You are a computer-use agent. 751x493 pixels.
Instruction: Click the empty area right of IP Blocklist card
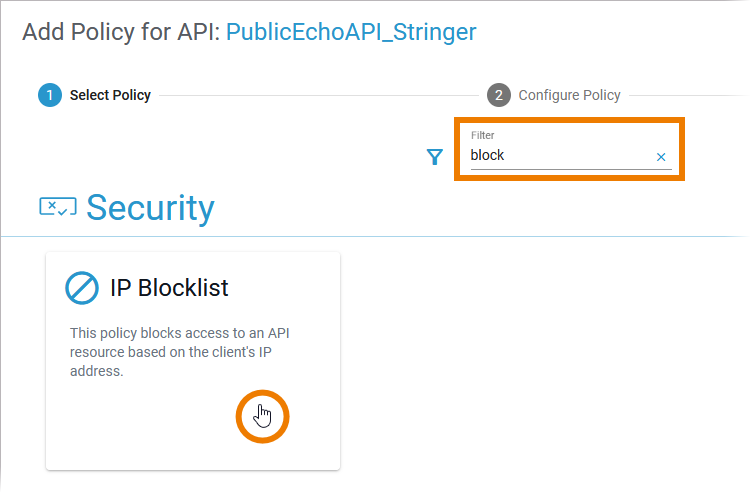(x=540, y=360)
